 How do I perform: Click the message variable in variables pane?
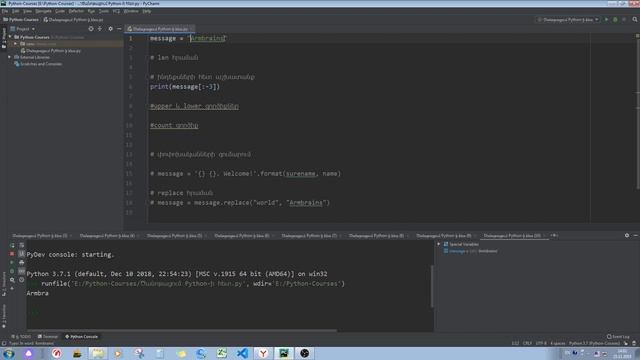pyautogui.click(x=471, y=251)
